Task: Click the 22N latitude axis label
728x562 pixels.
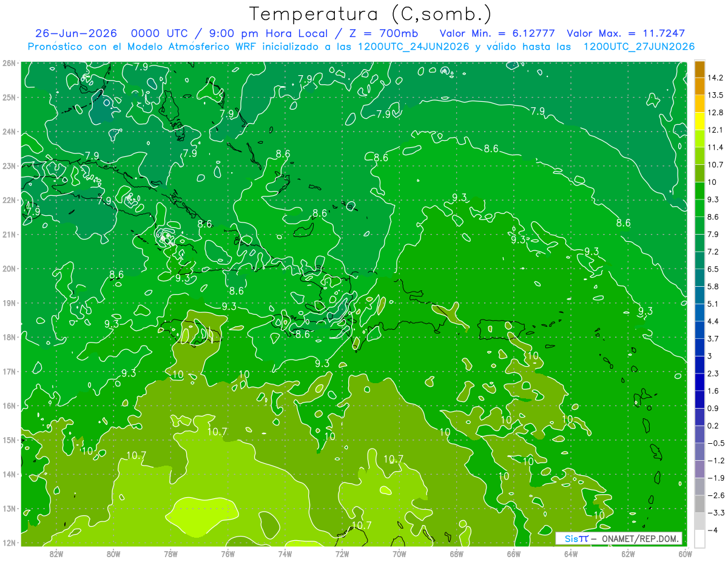Action: 8,200
